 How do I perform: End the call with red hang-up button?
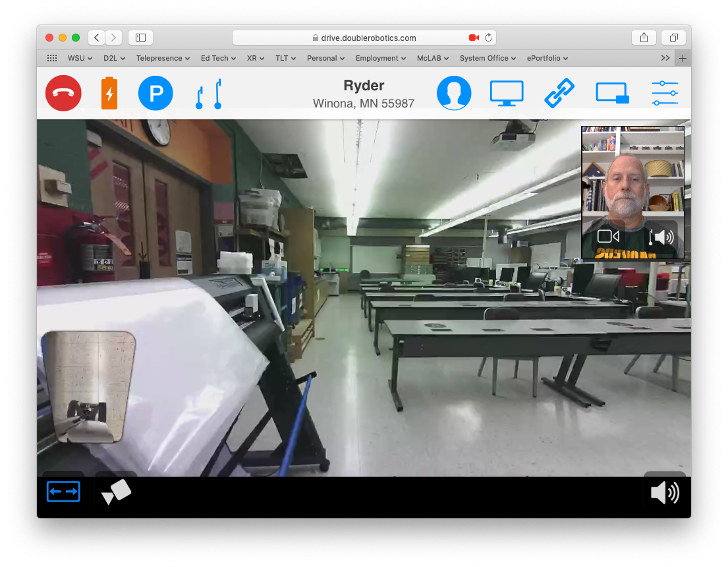(63, 94)
